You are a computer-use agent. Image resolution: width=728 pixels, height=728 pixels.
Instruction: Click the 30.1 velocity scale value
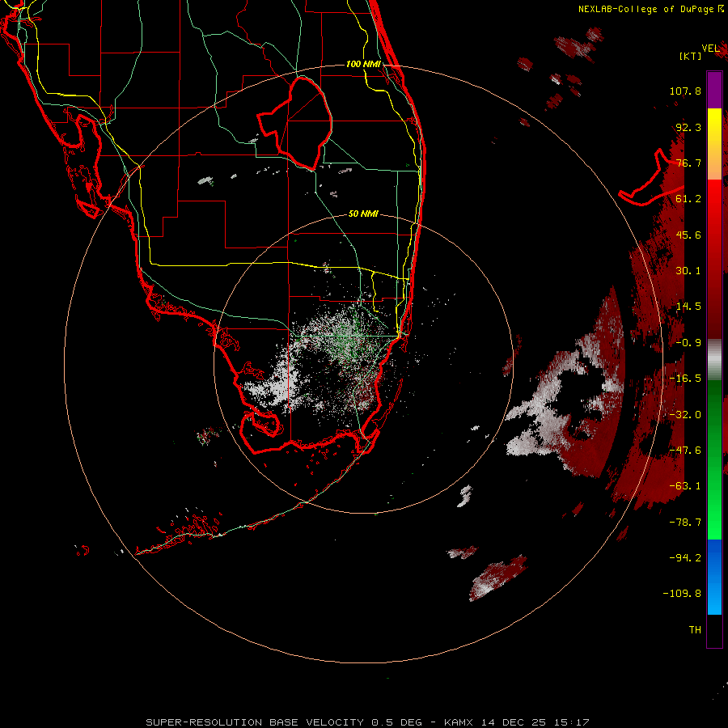click(688, 271)
